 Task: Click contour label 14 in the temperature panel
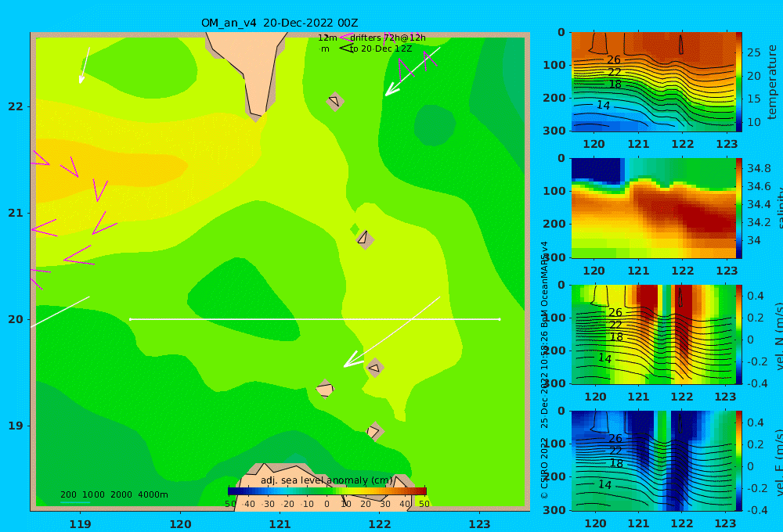[603, 106]
